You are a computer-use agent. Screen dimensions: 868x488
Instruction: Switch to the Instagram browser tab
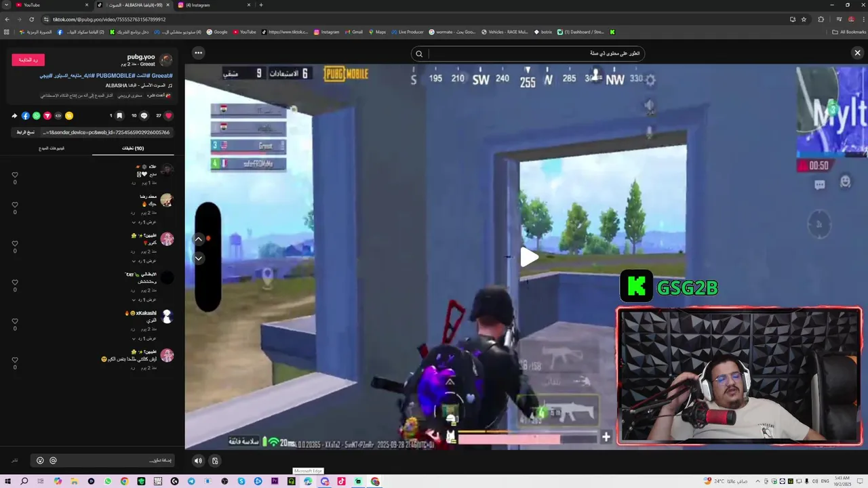click(x=214, y=5)
